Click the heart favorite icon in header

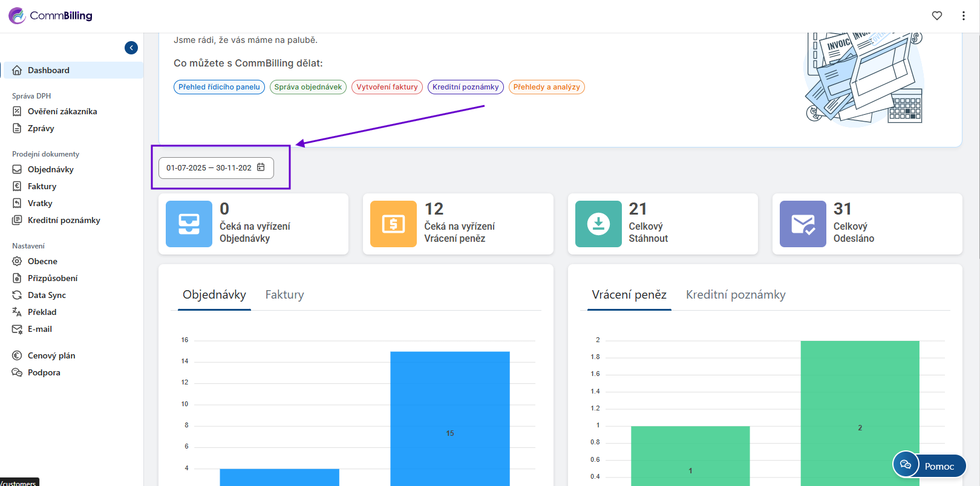936,16
